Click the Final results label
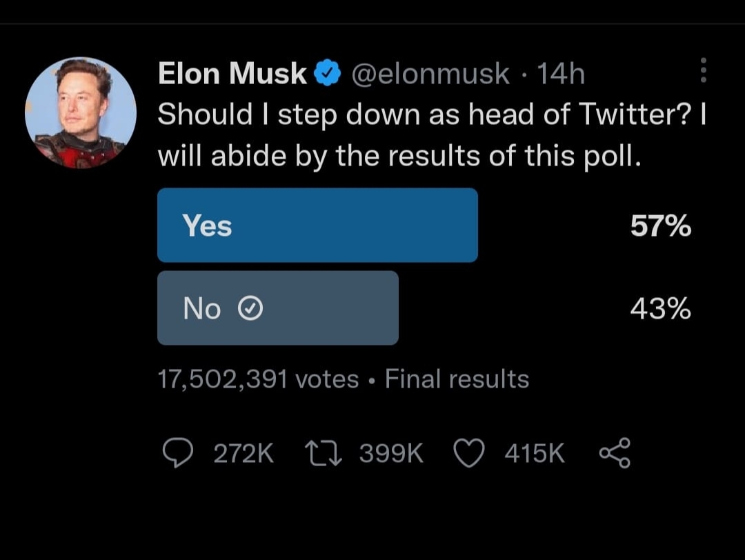The width and height of the screenshot is (745, 560). click(x=457, y=379)
